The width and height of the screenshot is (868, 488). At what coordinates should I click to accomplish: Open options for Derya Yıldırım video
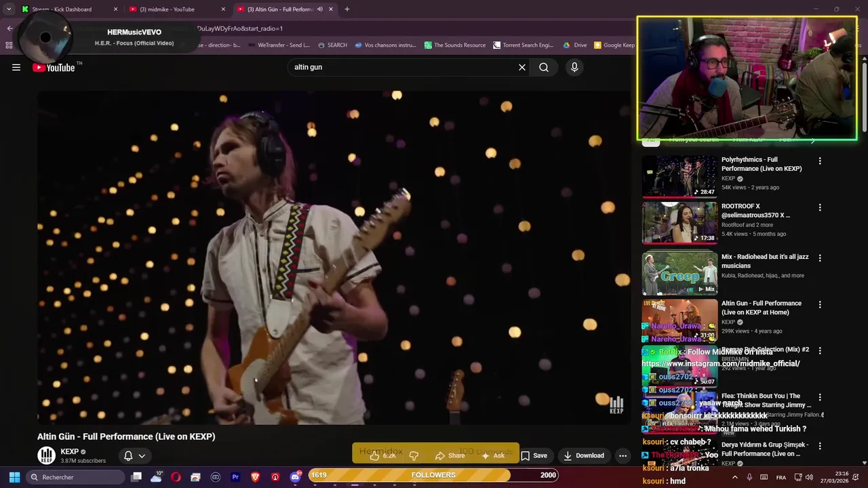coord(820,446)
